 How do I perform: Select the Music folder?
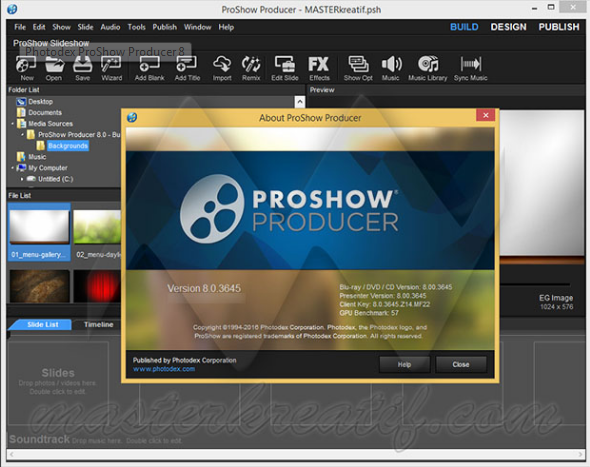(37, 157)
